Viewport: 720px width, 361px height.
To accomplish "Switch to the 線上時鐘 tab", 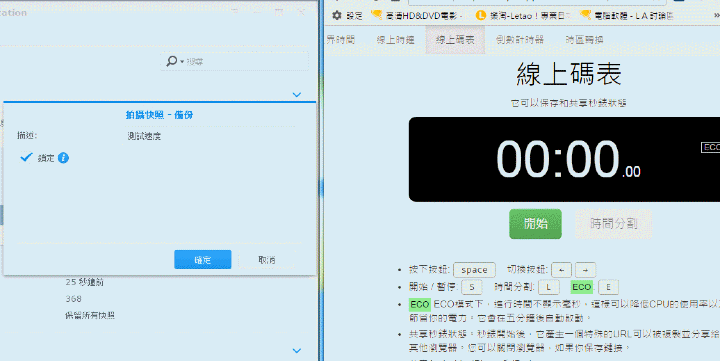I will pyautogui.click(x=395, y=40).
